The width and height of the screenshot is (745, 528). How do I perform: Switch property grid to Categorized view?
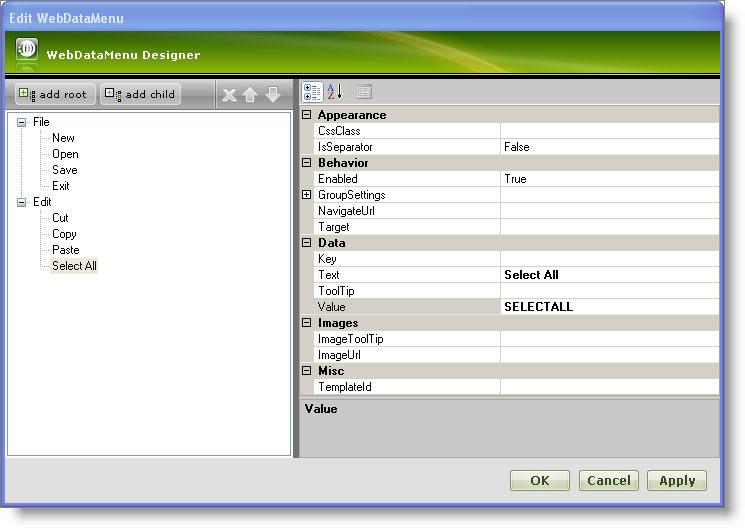(312, 92)
